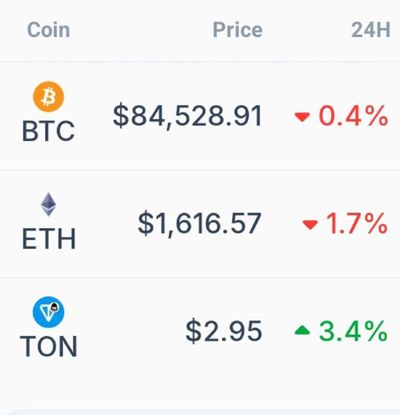Click the red down arrow beside 0.4%
Screen dimensions: 400x415
pyautogui.click(x=302, y=117)
